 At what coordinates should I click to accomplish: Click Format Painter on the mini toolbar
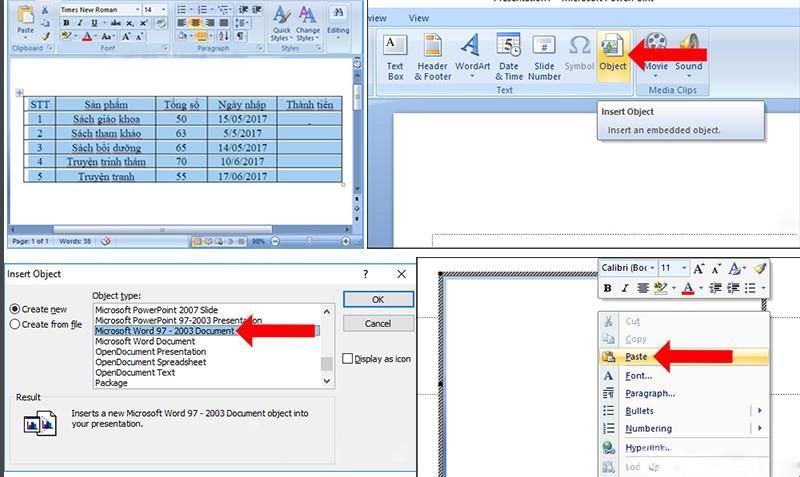point(759,268)
